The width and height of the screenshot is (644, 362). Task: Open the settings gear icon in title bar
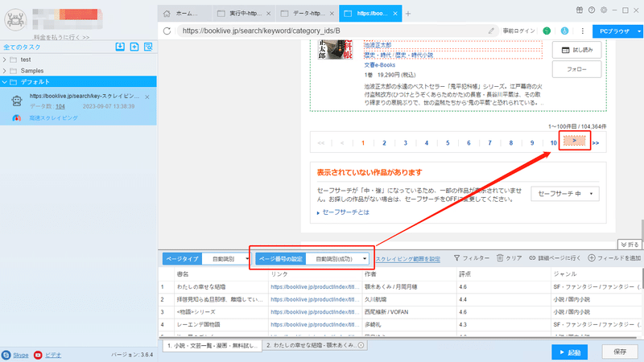pyautogui.click(x=604, y=10)
